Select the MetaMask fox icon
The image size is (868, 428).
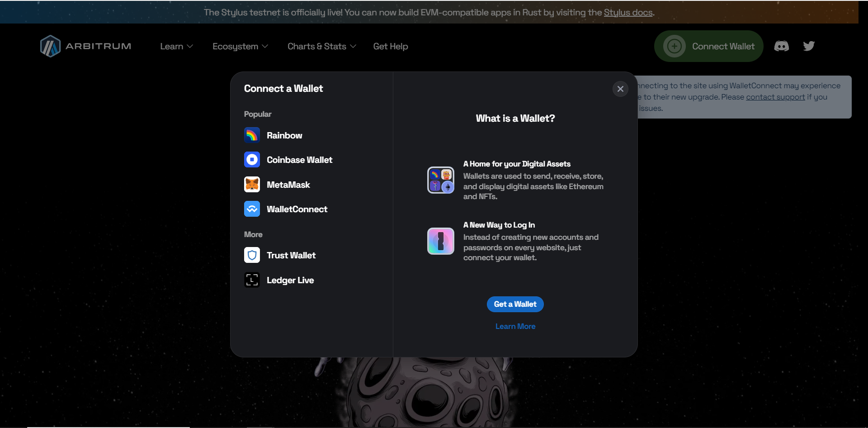coord(252,184)
